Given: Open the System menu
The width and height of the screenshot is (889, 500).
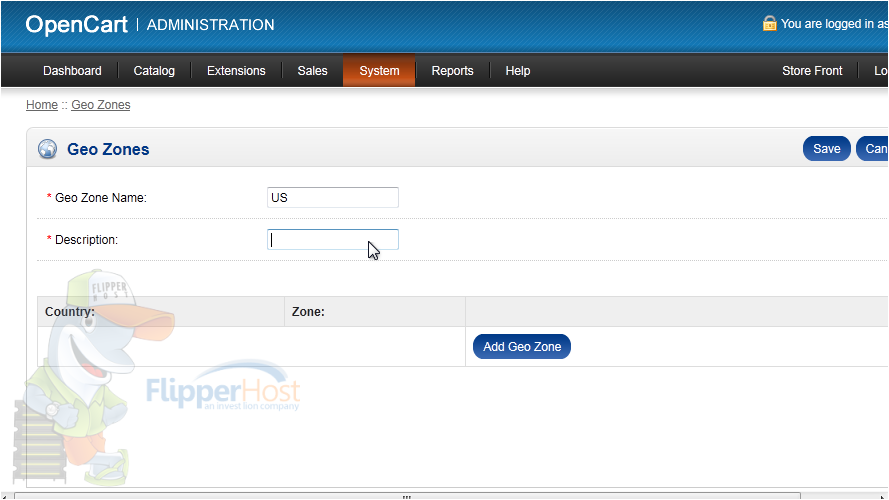Looking at the screenshot, I should pos(379,71).
